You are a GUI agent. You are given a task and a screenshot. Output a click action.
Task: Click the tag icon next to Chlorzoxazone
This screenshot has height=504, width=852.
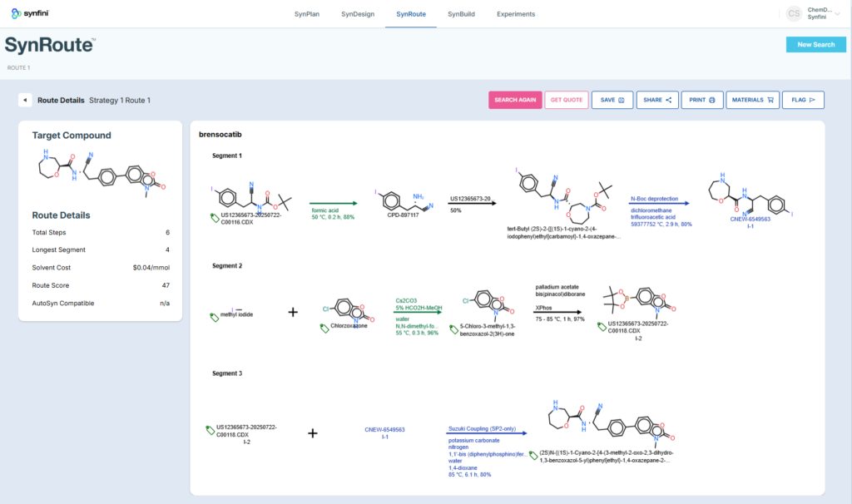pyautogui.click(x=324, y=328)
